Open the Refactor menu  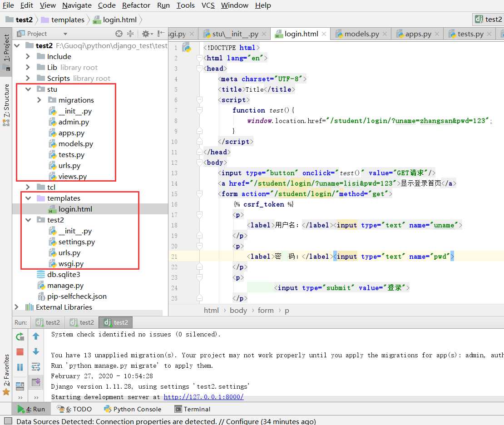coord(136,5)
